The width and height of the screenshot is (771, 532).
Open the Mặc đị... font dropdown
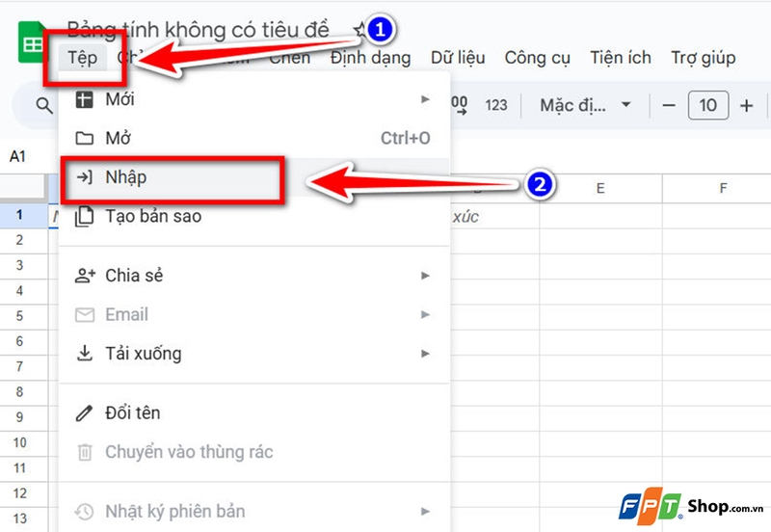tap(585, 105)
